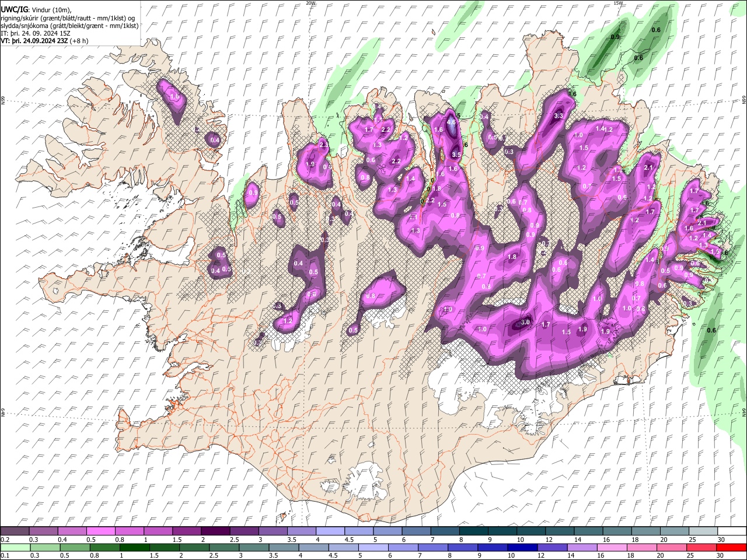Pick the red rain legend swatch after 30
Viewport: 747px width, 560px height.
731,547
